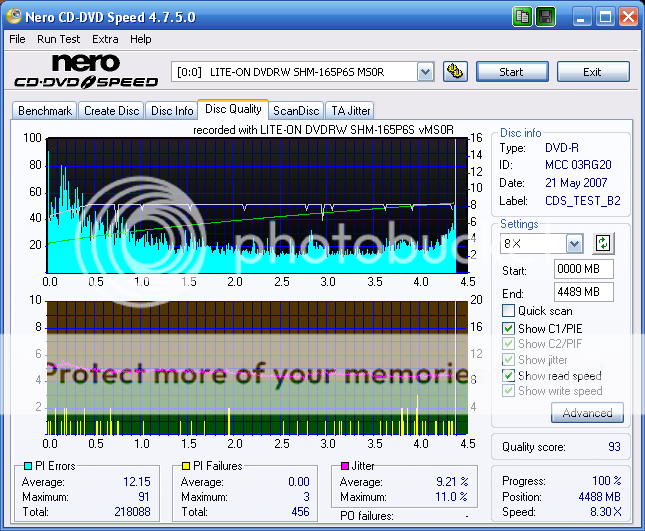Click the Advanced settings button
Image resolution: width=645 pixels, height=531 pixels.
coord(587,413)
